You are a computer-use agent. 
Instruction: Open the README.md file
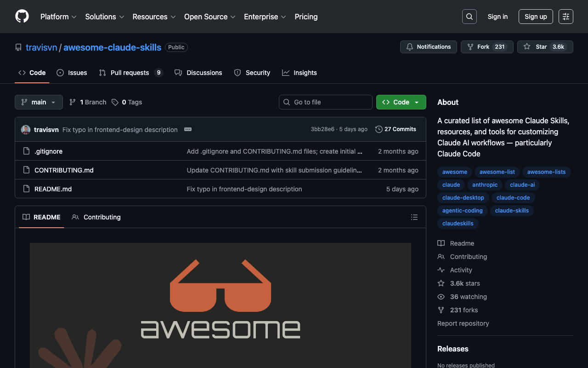(x=53, y=189)
